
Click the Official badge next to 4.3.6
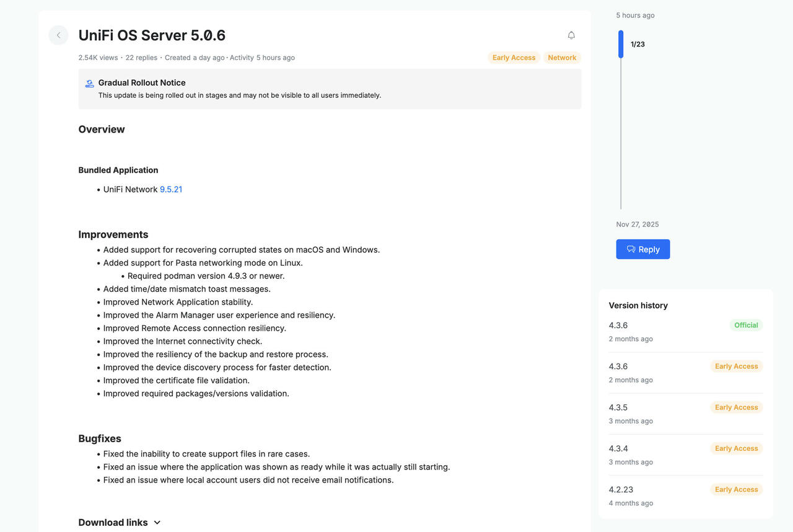[x=745, y=325]
